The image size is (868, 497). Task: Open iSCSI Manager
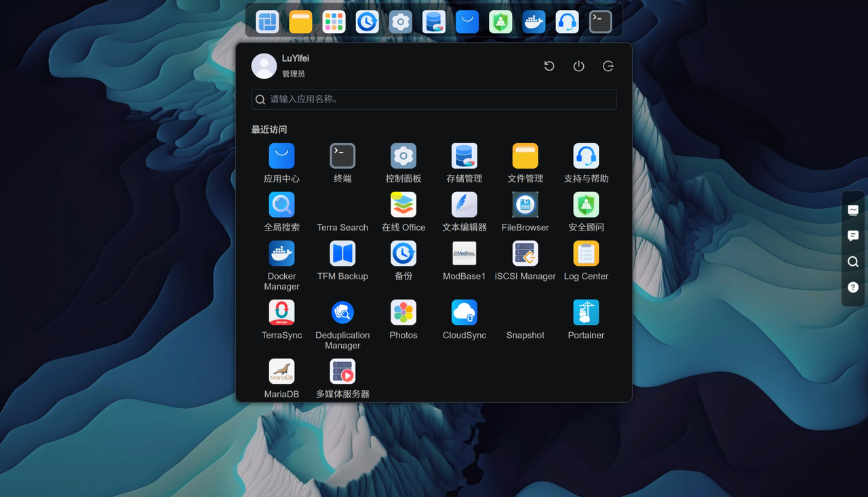pos(526,254)
